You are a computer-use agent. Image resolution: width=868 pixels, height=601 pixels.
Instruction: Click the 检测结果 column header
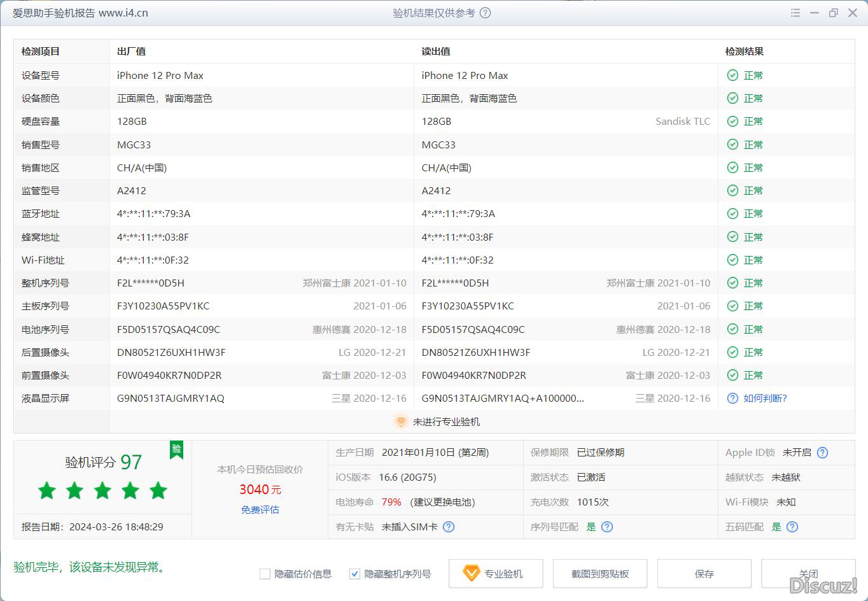click(745, 52)
